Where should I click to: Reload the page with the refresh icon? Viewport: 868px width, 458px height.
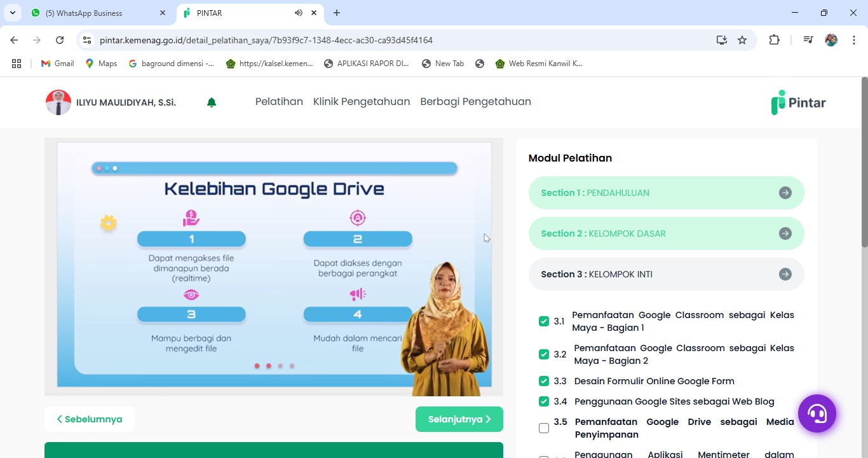[x=60, y=40]
